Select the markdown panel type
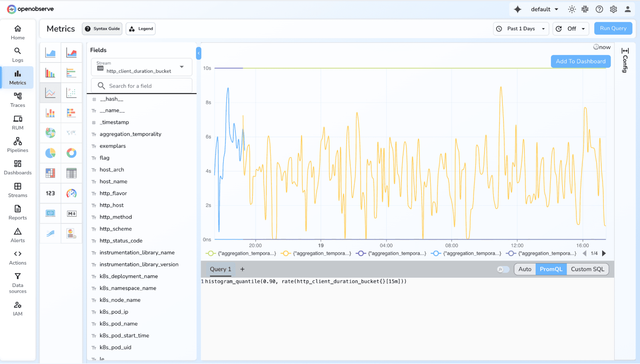This screenshot has width=640, height=364. [71, 214]
